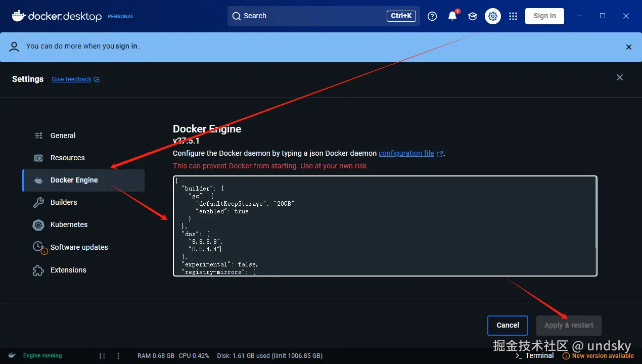This screenshot has width=642, height=364.
Task: Open the help question mark icon
Action: coord(432,16)
